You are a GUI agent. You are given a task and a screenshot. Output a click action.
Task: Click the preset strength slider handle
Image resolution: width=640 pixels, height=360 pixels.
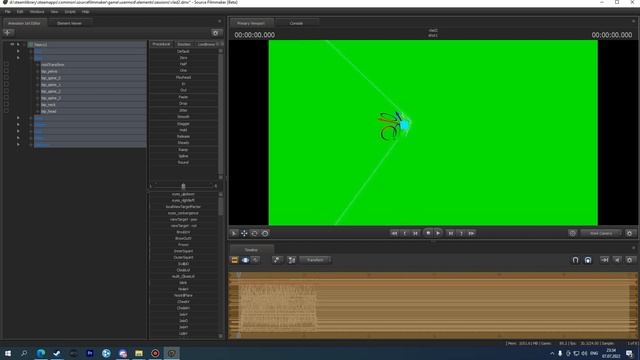(x=183, y=186)
